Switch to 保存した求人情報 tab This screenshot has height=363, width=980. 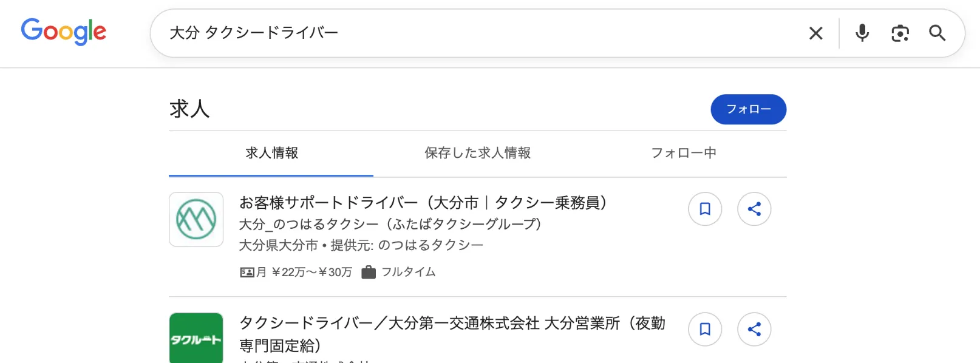477,153
